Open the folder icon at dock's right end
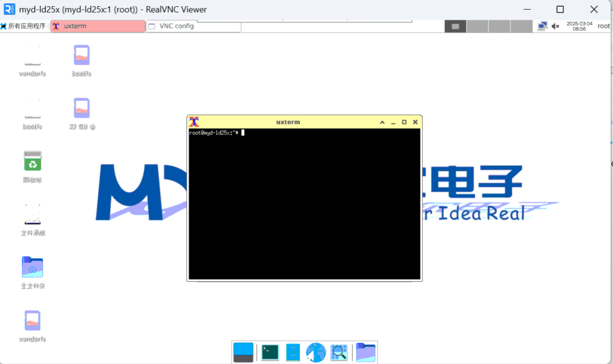The height and width of the screenshot is (364, 613). coord(366,352)
